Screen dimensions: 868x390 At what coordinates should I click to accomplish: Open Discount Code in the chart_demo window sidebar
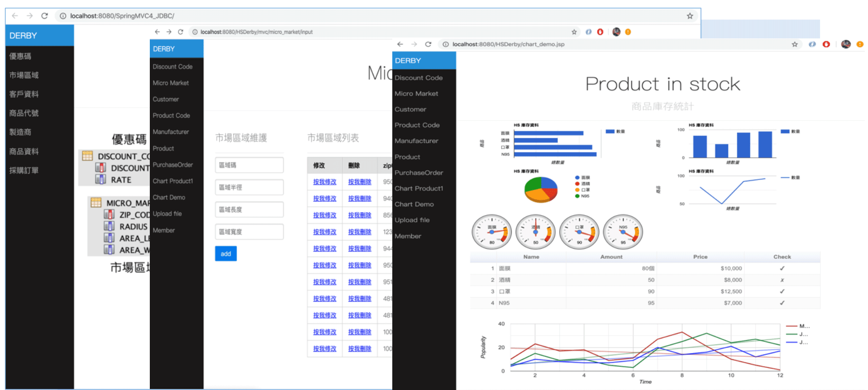[x=419, y=78]
